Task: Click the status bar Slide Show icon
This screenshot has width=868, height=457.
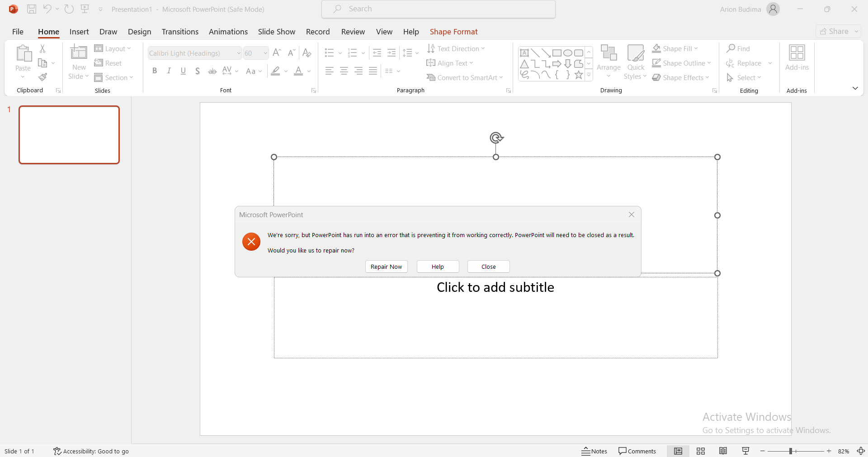Action: 746,451
